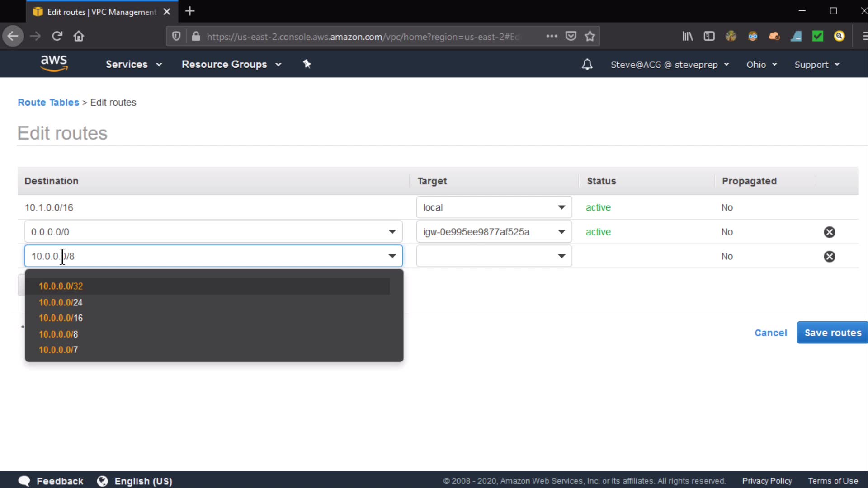The width and height of the screenshot is (868, 488).
Task: Reload the page with refresh icon
Action: click(x=57, y=36)
